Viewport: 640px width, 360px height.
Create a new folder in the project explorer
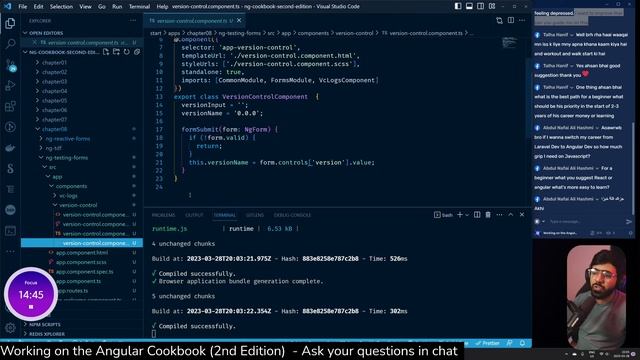116,52
